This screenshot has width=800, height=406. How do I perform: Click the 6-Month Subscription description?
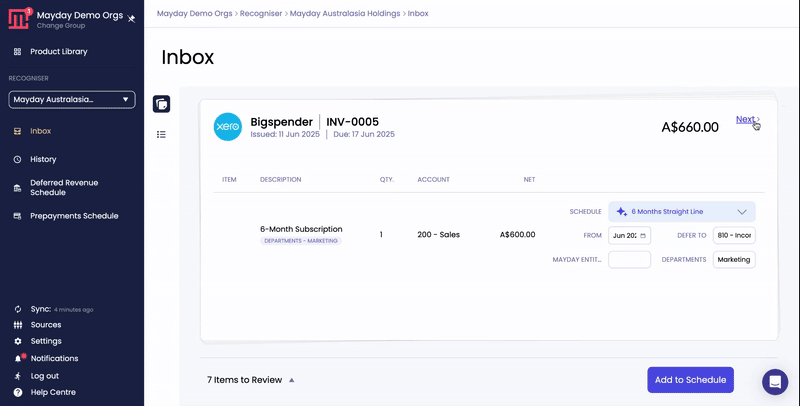pos(301,230)
